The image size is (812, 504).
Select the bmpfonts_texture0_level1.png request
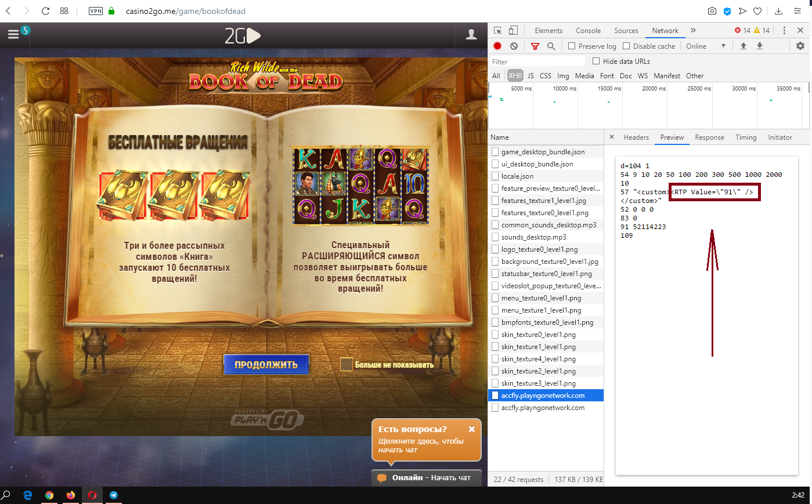tap(546, 322)
